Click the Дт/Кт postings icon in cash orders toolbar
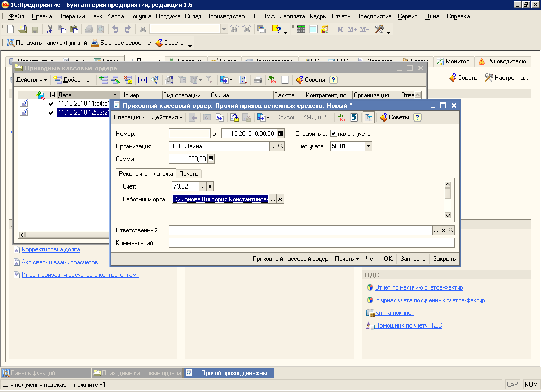541x392 pixels. 273,80
